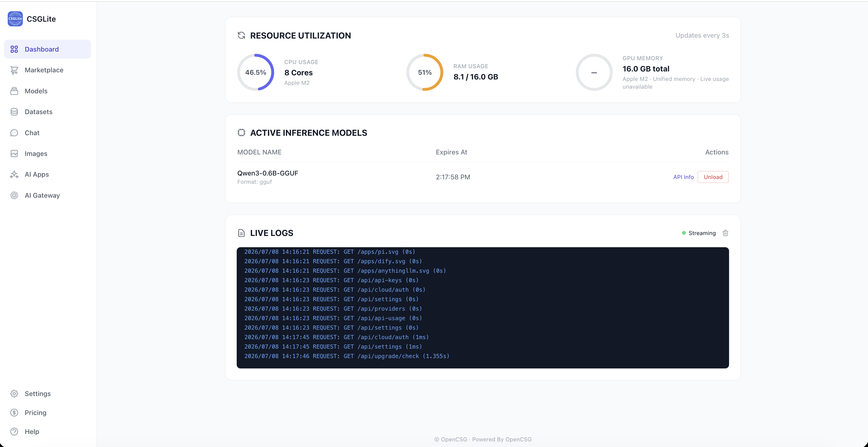Unload the Qwen3-0.6B-GGUF model
868x447 pixels.
(x=713, y=177)
